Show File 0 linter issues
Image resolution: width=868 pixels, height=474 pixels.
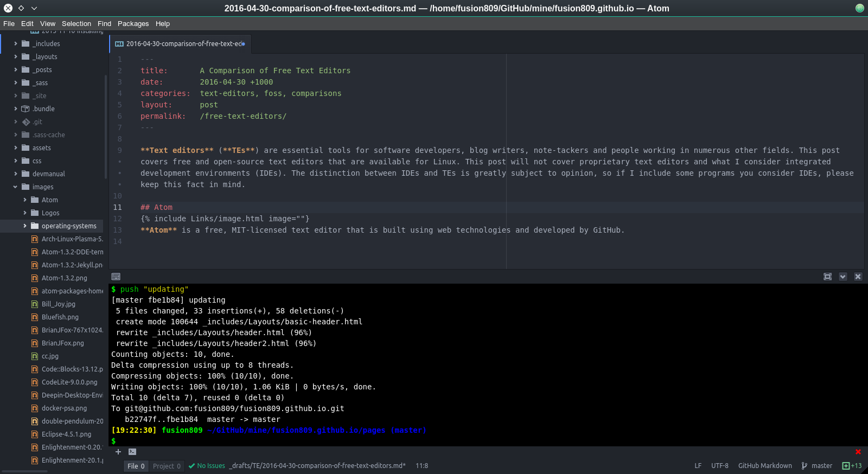136,466
